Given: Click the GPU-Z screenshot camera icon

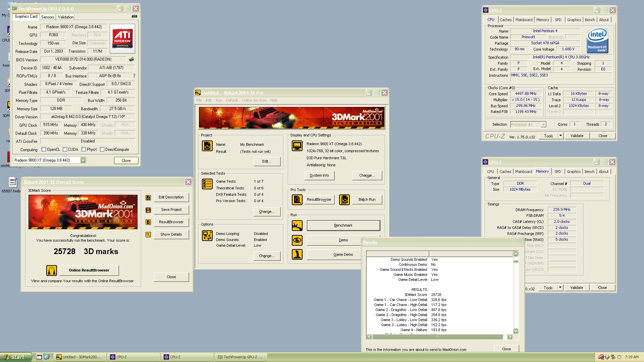Looking at the screenshot, I should pos(135,16).
